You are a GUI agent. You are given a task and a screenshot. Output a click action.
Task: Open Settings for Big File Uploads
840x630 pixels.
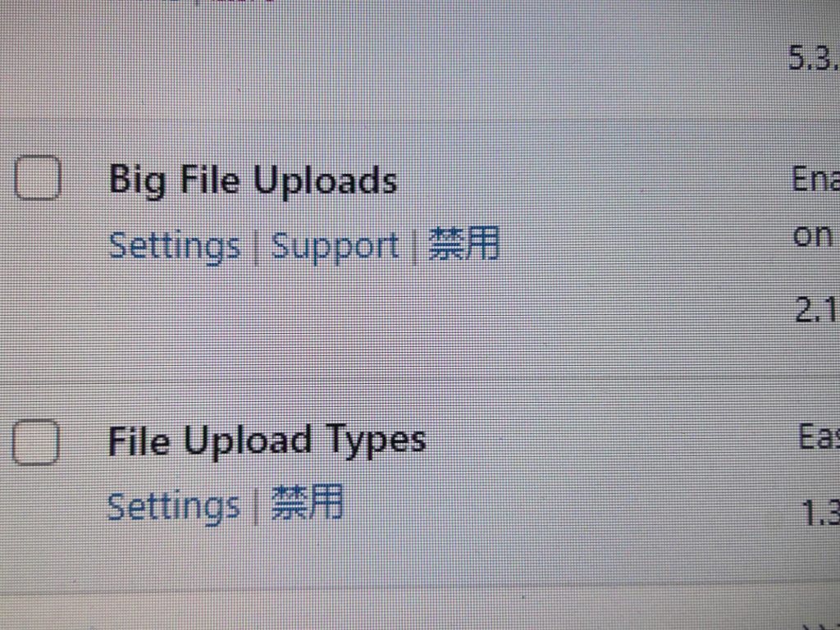click(174, 246)
